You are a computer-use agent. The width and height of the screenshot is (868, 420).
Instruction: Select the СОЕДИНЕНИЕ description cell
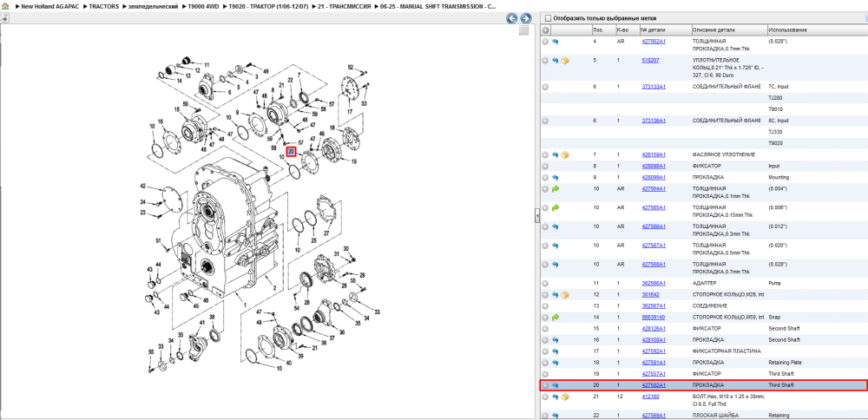coord(710,305)
